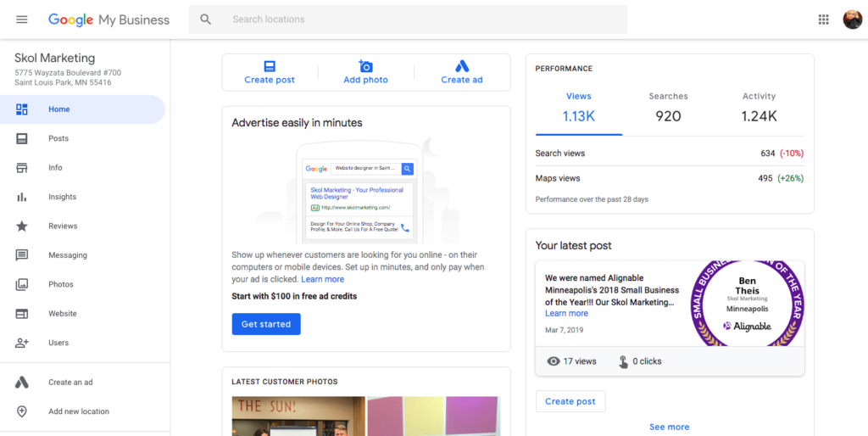Click the Maps views row
This screenshot has width=868, height=436.
670,178
